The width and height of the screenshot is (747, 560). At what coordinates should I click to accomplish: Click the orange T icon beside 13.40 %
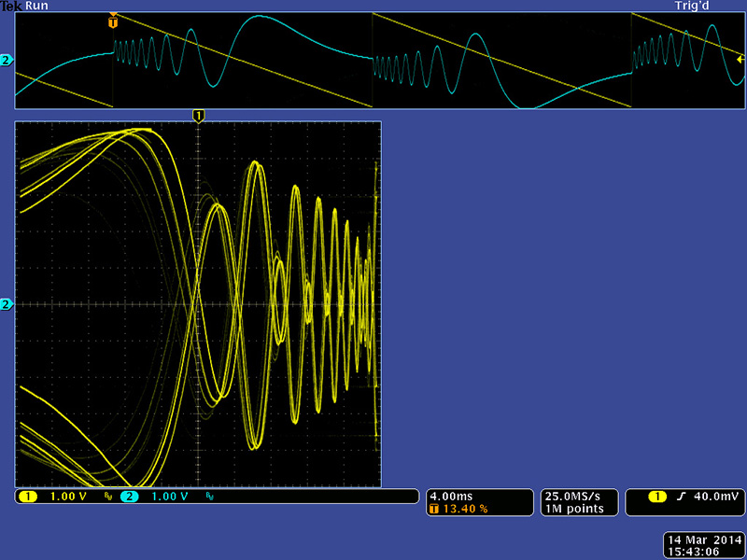(x=433, y=510)
